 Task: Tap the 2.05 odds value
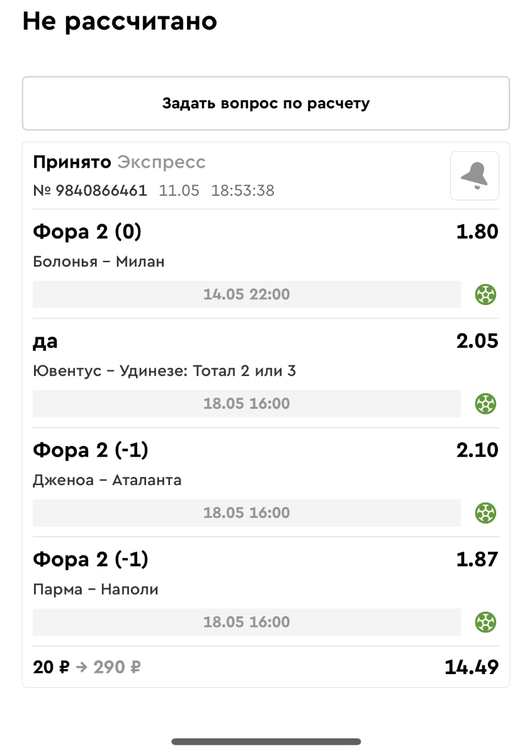coord(477,341)
